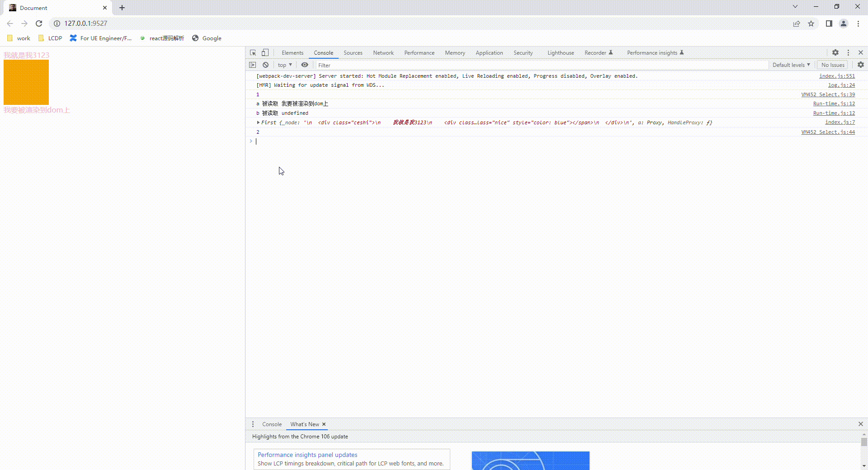The width and height of the screenshot is (868, 470).
Task: Open the top frame context dropdown
Action: 284,65
